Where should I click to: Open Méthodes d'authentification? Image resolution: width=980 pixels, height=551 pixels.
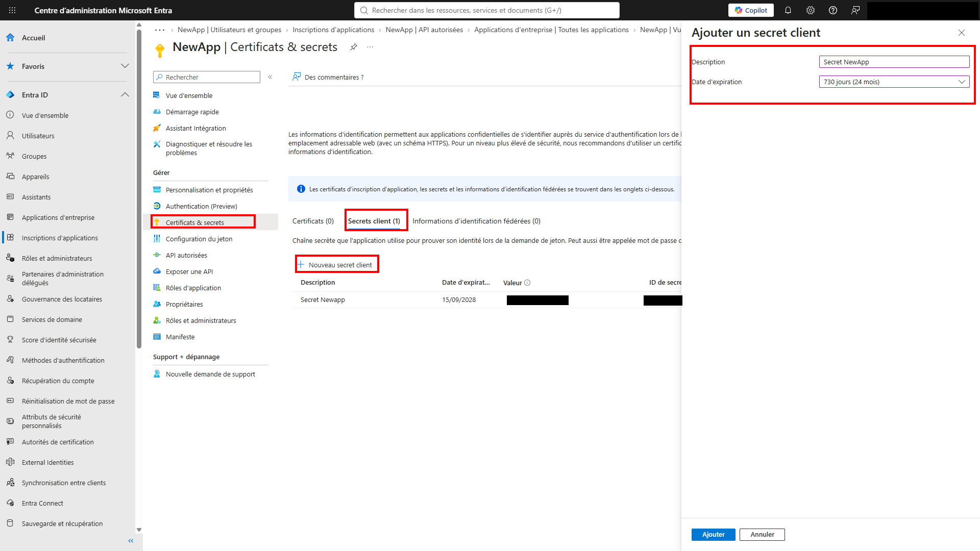click(x=63, y=360)
